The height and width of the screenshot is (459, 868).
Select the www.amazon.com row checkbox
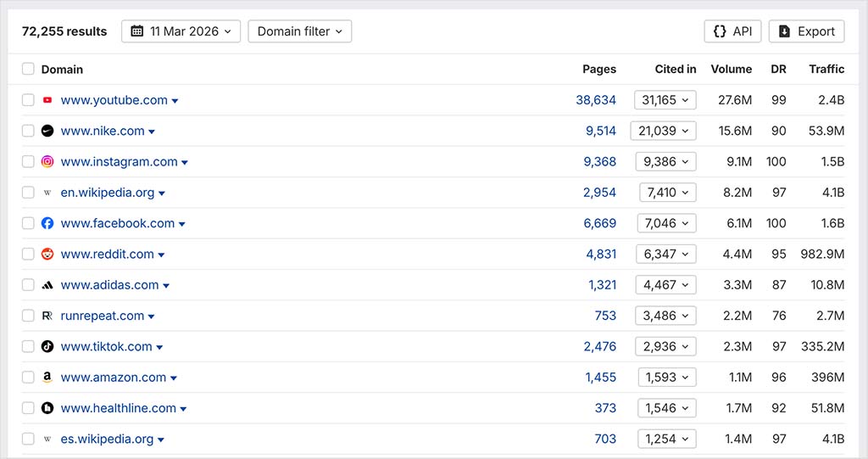(x=28, y=377)
